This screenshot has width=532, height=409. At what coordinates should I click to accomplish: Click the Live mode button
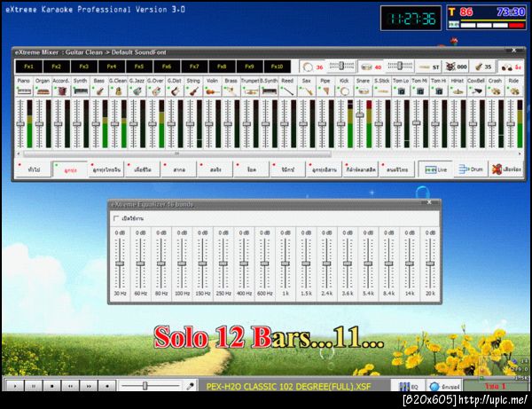pyautogui.click(x=435, y=169)
